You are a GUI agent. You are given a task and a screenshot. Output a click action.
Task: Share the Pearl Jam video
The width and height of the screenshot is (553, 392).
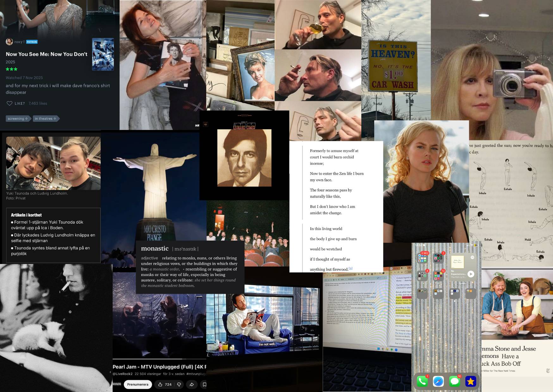point(192,384)
